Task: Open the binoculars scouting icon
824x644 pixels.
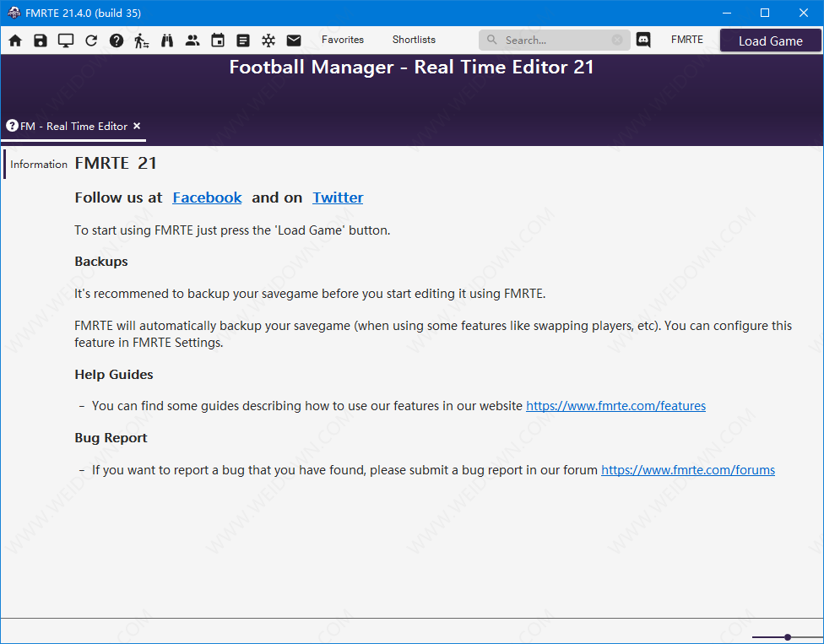Action: [167, 41]
